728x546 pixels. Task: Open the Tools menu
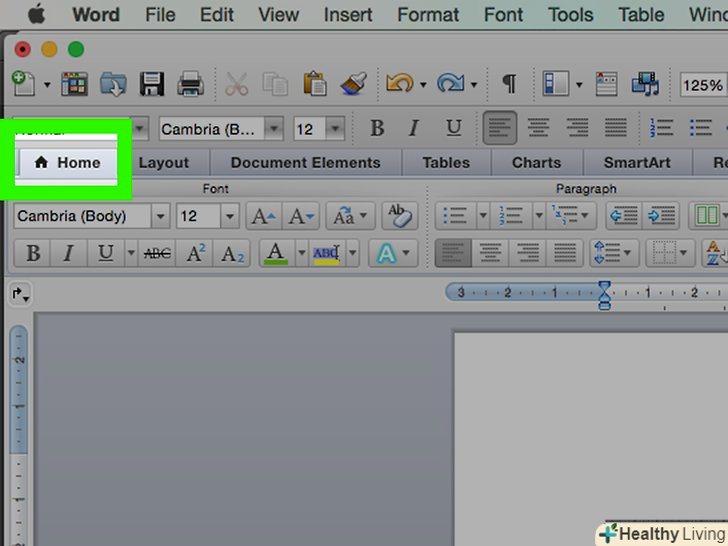[571, 15]
